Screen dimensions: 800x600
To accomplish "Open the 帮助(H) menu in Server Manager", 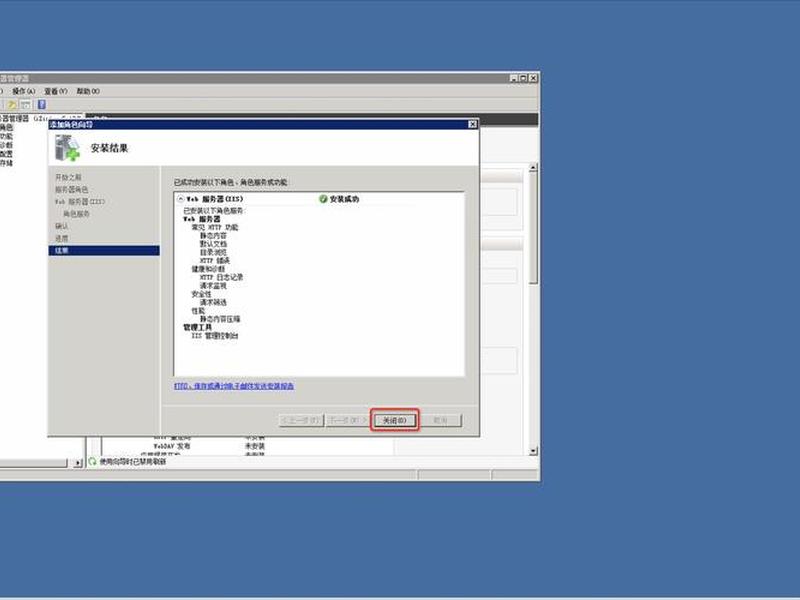I will tap(88, 91).
